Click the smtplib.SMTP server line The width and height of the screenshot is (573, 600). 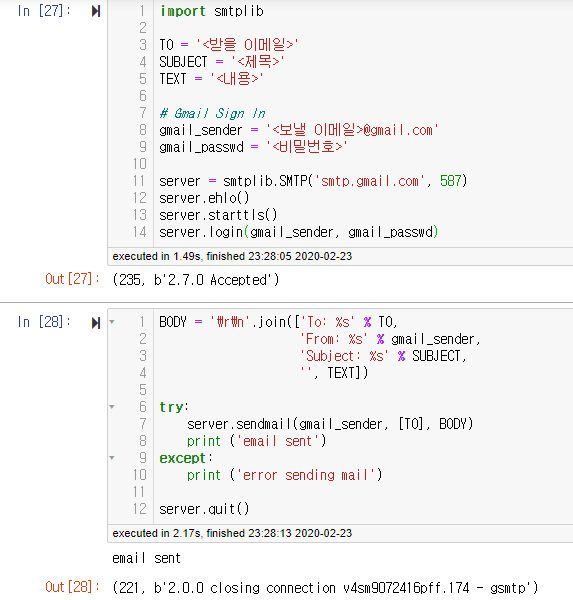tap(313, 181)
